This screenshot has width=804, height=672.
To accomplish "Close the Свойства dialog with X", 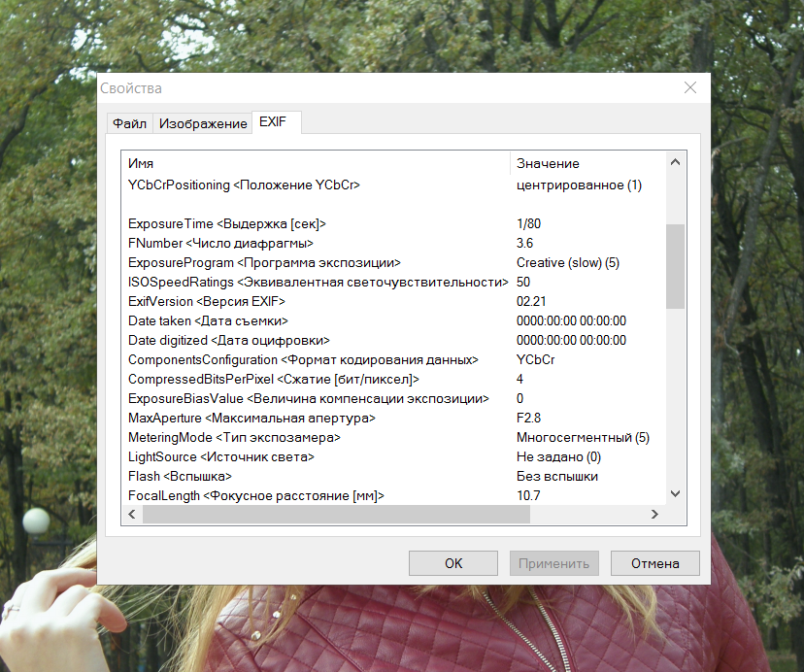I will (690, 87).
